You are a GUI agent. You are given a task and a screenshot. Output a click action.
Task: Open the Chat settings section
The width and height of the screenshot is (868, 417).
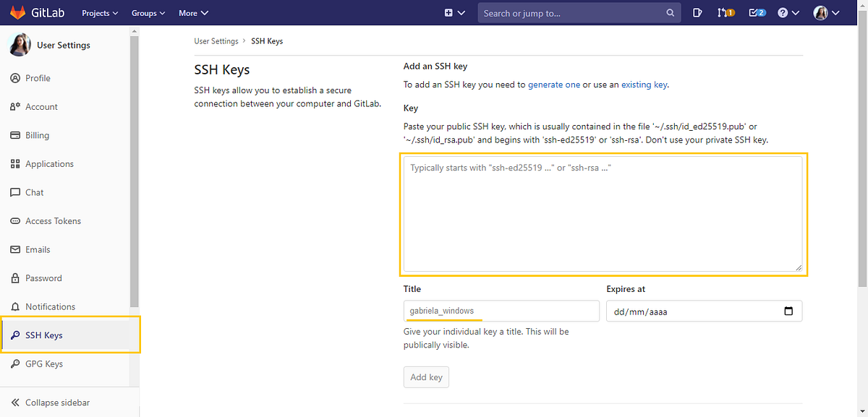coord(34,192)
